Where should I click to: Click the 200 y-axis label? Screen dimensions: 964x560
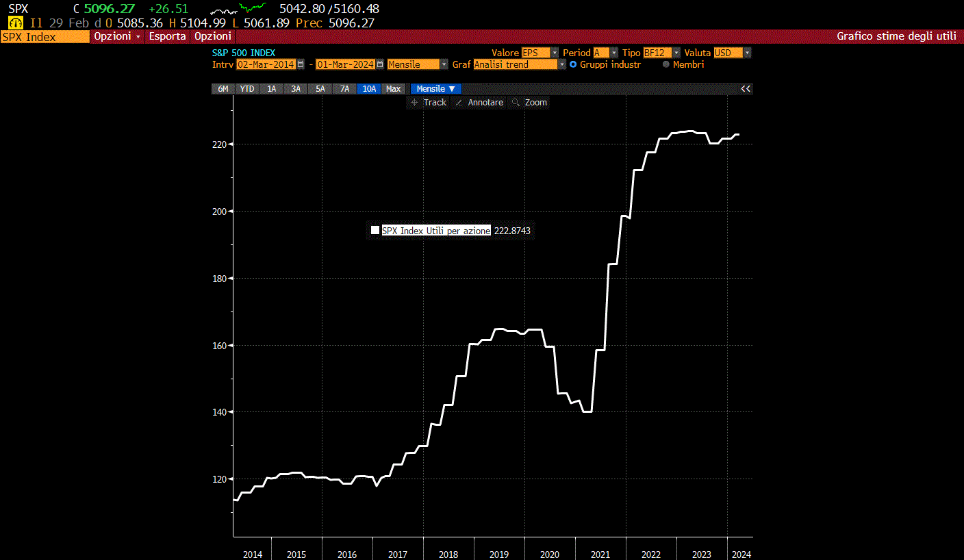click(219, 212)
